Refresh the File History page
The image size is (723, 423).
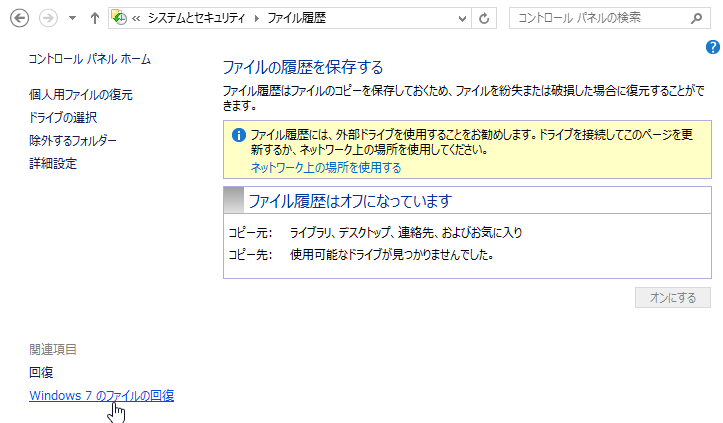485,18
